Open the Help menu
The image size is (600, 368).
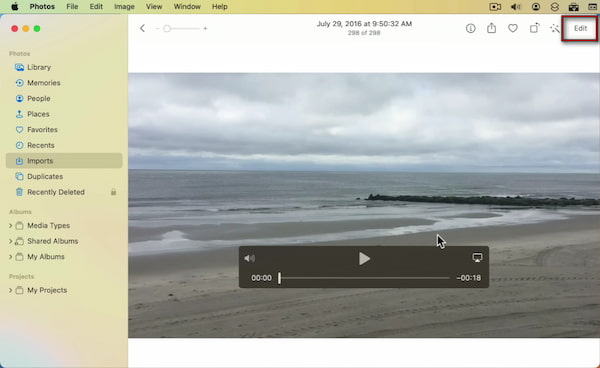click(x=220, y=7)
